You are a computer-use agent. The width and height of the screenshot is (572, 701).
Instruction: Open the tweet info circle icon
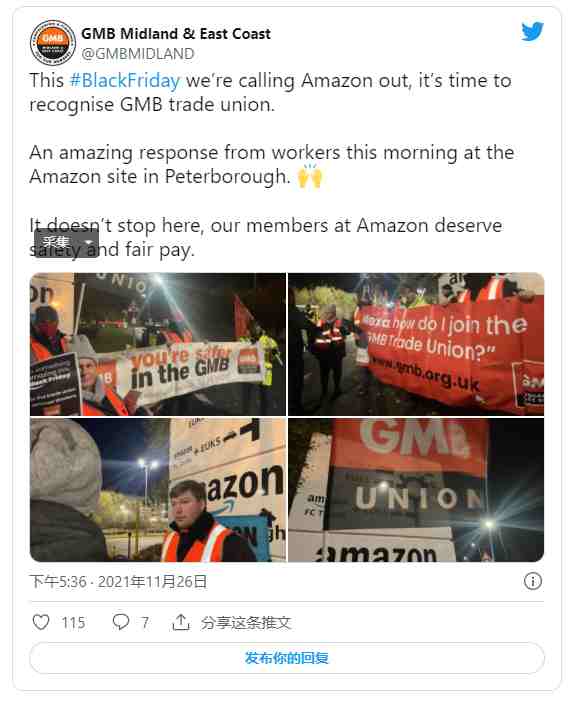point(532,581)
